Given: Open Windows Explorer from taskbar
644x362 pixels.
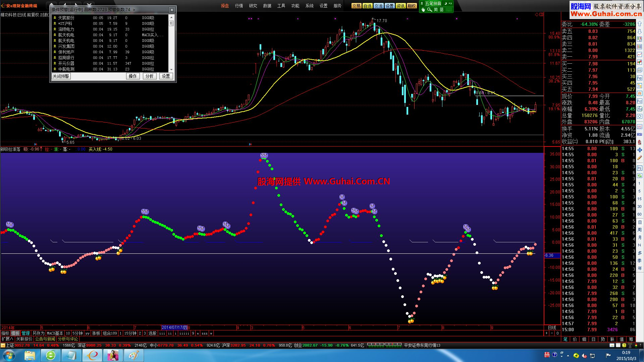Looking at the screenshot, I should pyautogui.click(x=30, y=355).
